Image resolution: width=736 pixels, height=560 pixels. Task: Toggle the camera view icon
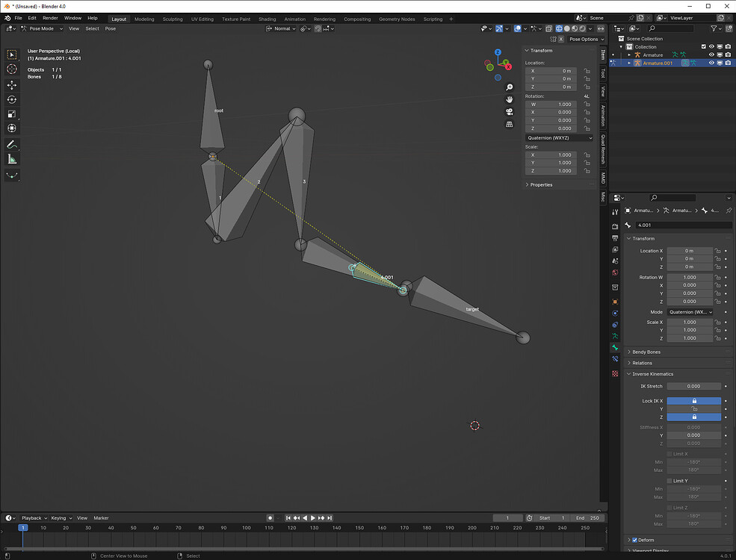510,111
